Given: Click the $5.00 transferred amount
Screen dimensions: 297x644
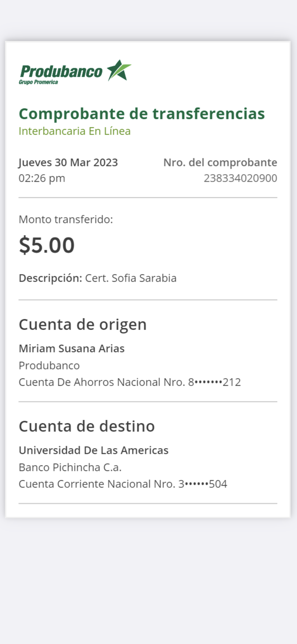Looking at the screenshot, I should 47,245.
